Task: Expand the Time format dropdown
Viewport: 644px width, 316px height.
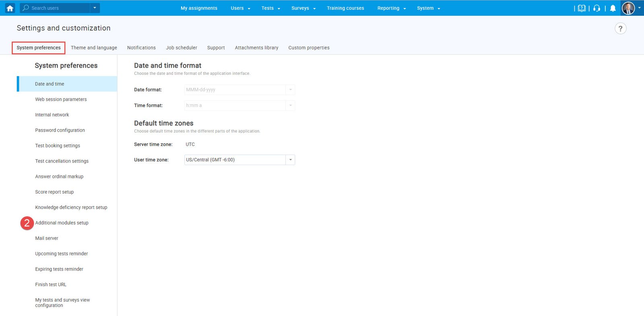Action: click(290, 105)
